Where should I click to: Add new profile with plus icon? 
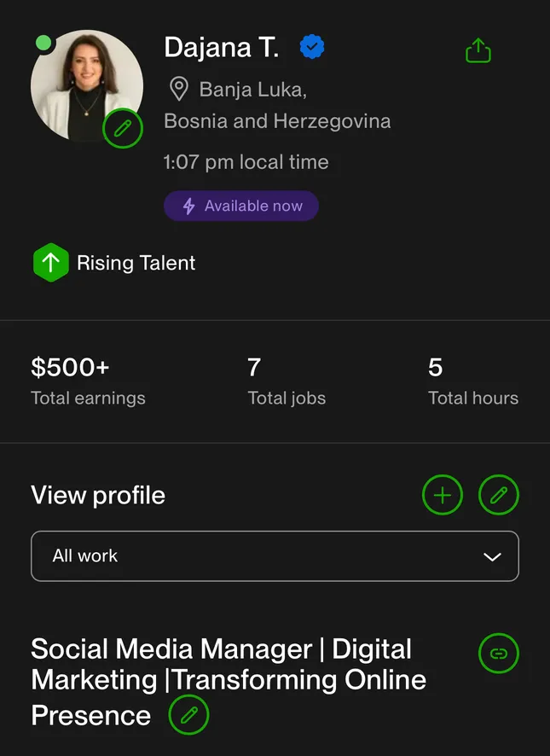[443, 495]
